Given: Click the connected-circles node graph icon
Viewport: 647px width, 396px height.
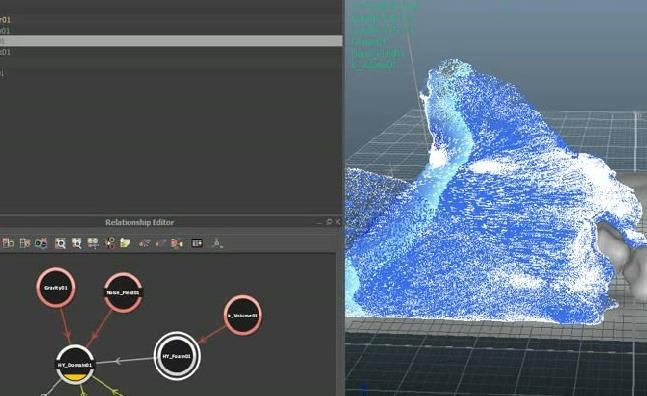Looking at the screenshot, I should [x=110, y=243].
